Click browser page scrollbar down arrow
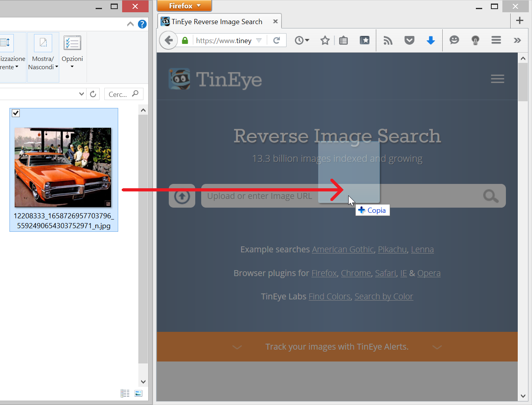Screen dimensions: 532x405 click(x=523, y=396)
